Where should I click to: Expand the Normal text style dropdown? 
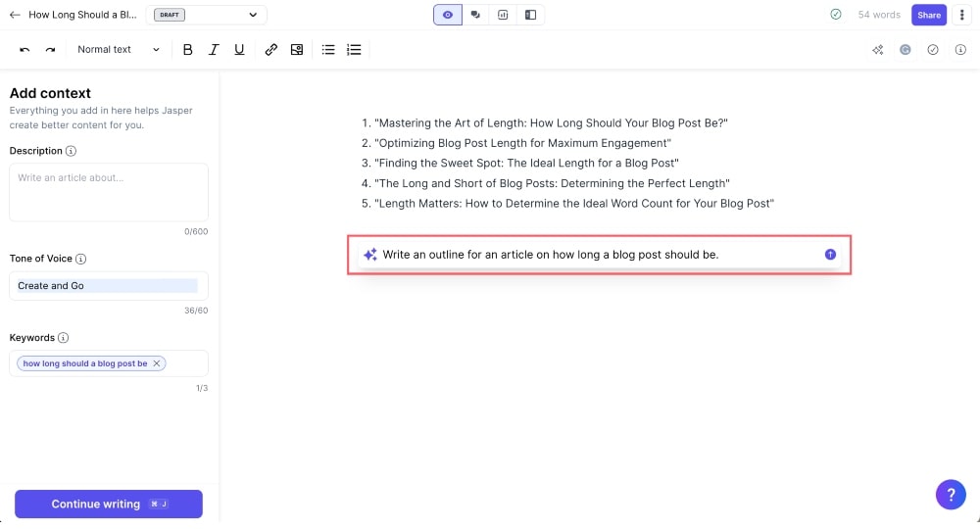(x=118, y=50)
